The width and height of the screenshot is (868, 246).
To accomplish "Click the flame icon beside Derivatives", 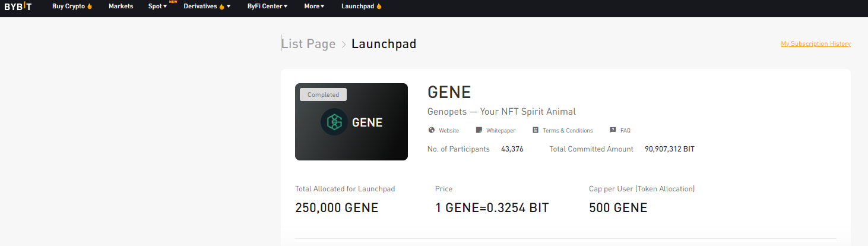I will 221,7.
